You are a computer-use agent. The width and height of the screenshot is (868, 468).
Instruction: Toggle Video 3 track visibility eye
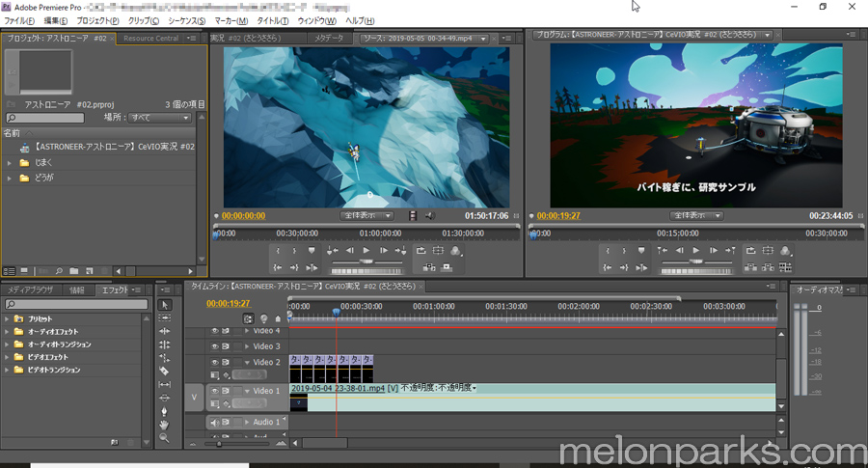(214, 346)
